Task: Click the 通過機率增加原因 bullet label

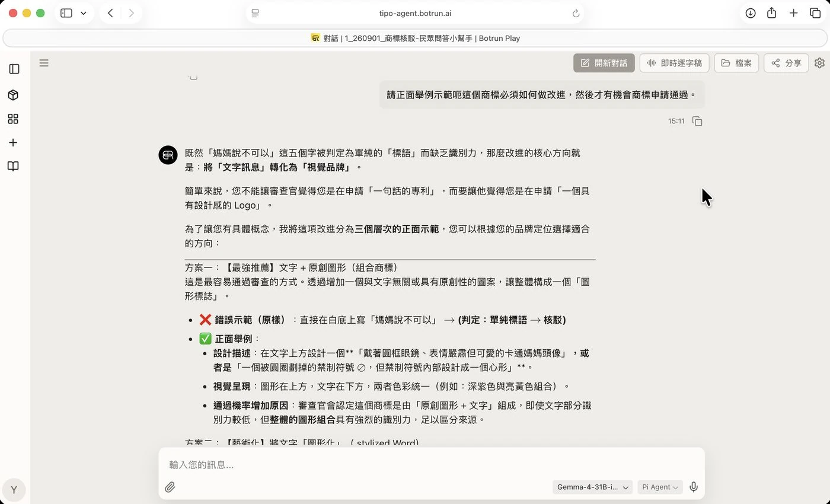Action: click(251, 406)
